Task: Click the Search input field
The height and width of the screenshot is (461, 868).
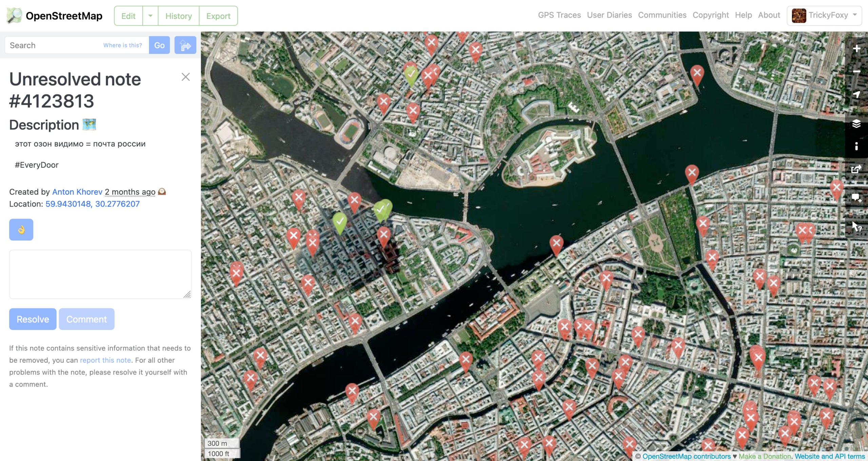Action: click(x=54, y=45)
